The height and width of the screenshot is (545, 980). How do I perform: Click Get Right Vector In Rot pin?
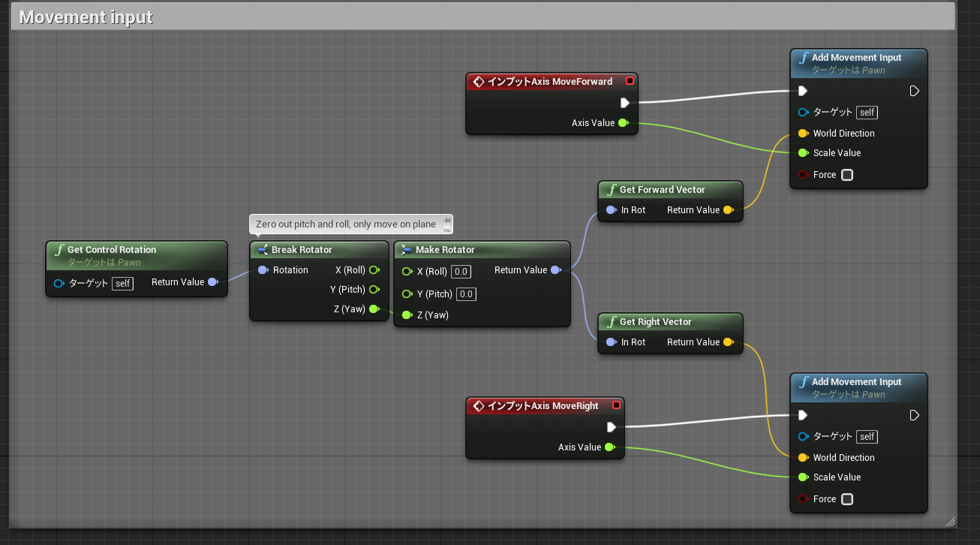click(x=612, y=342)
